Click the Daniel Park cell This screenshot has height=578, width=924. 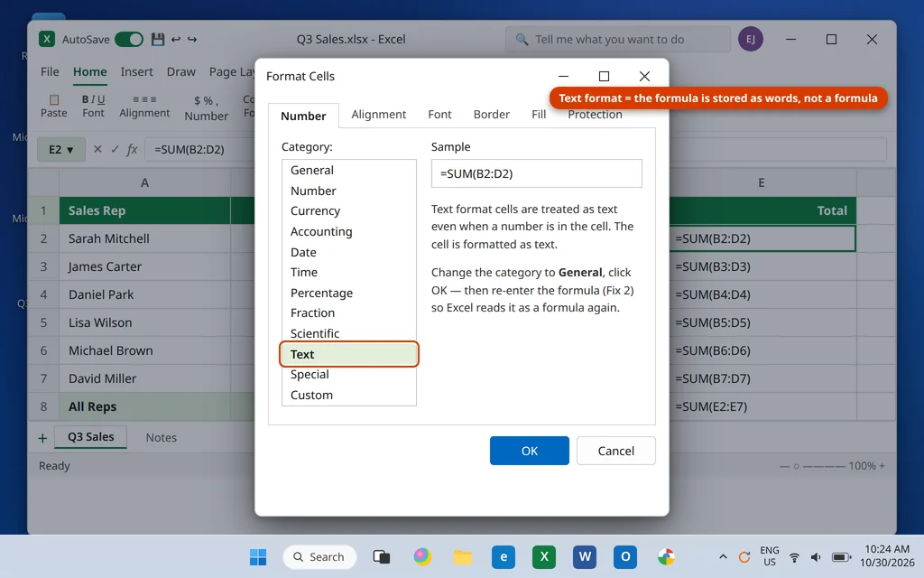144,294
